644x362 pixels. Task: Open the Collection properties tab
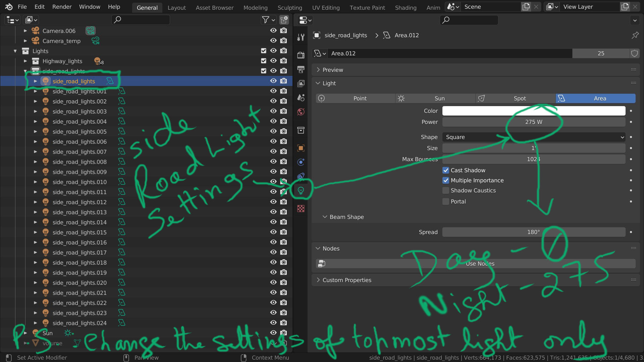pyautogui.click(x=301, y=130)
